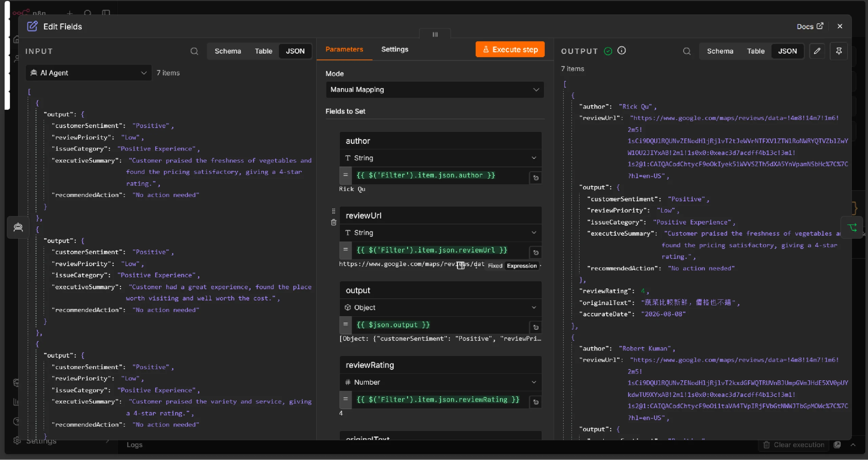Select input Schema view

[228, 51]
